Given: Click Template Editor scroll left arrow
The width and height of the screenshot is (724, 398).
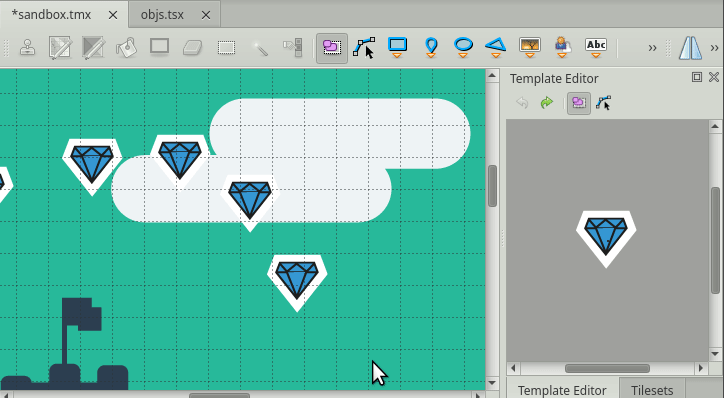Looking at the screenshot, I should click(x=513, y=368).
